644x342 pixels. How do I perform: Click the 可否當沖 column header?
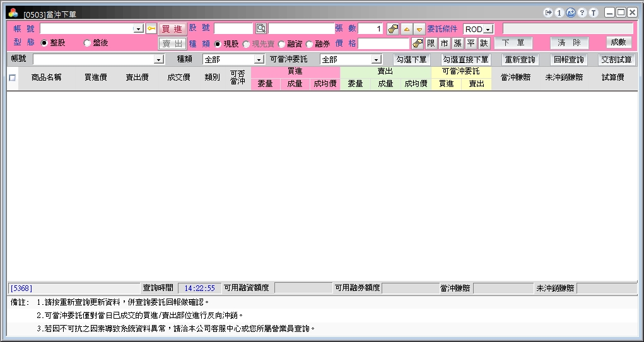click(x=238, y=77)
